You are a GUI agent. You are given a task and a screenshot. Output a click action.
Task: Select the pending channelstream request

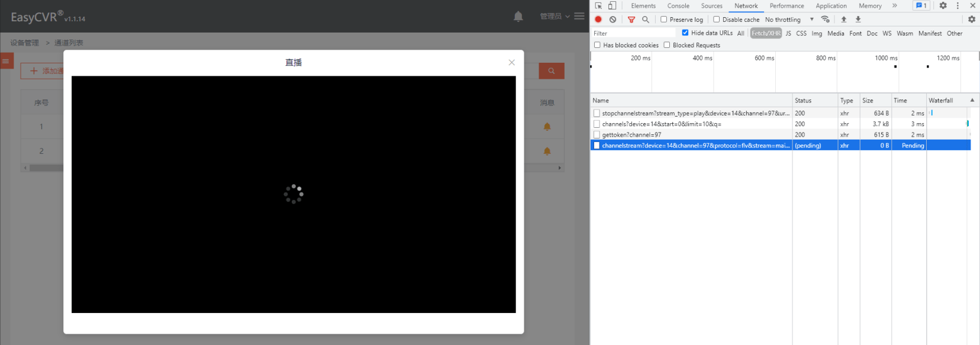click(x=695, y=146)
